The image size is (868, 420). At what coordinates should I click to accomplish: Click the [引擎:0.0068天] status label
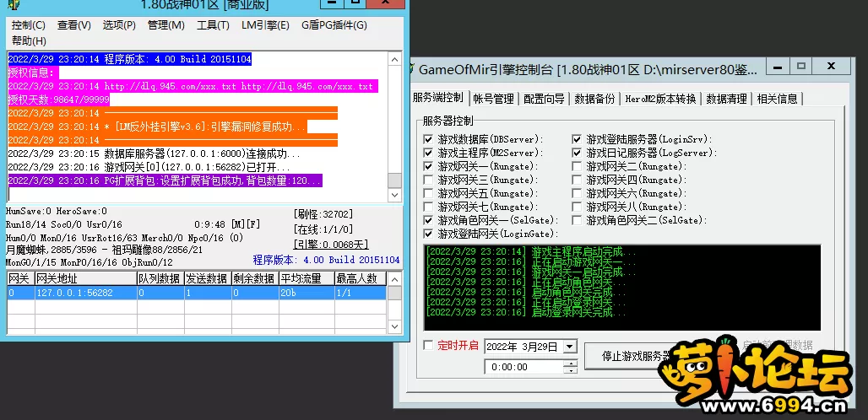(330, 245)
